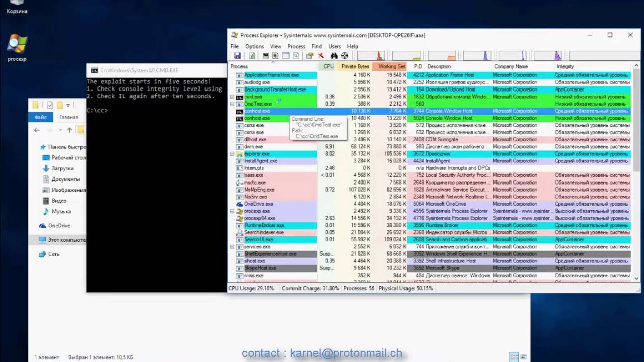Switch to details view in Explorer status bar
This screenshot has width=644, height=362.
[x=514, y=357]
